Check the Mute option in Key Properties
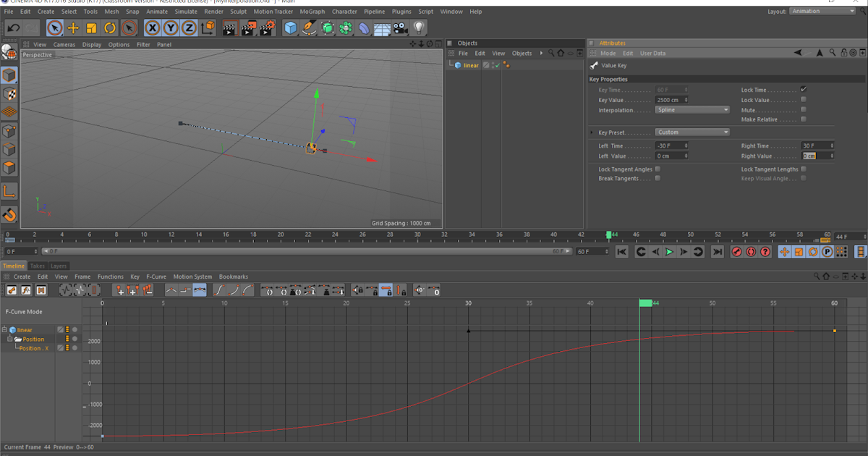868x456 pixels. pos(803,109)
